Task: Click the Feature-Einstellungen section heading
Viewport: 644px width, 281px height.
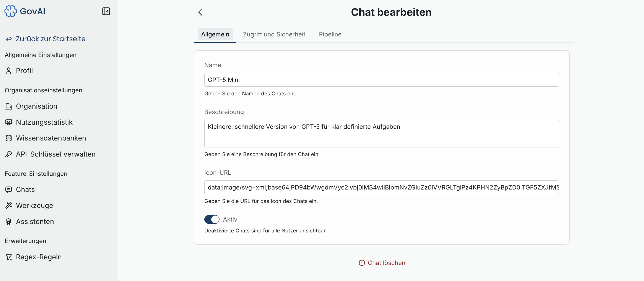Action: 36,174
